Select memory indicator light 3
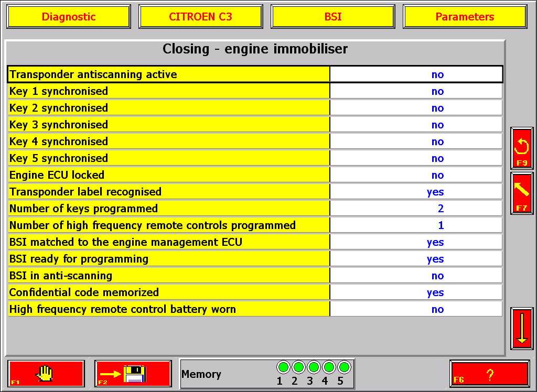The height and width of the screenshot is (392, 537). (x=314, y=367)
